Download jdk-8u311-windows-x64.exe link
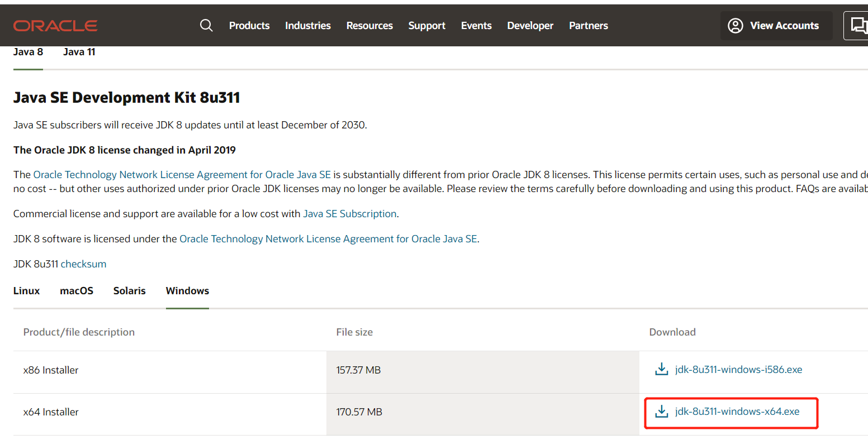Viewport: 868px width, 440px height. [x=737, y=412]
